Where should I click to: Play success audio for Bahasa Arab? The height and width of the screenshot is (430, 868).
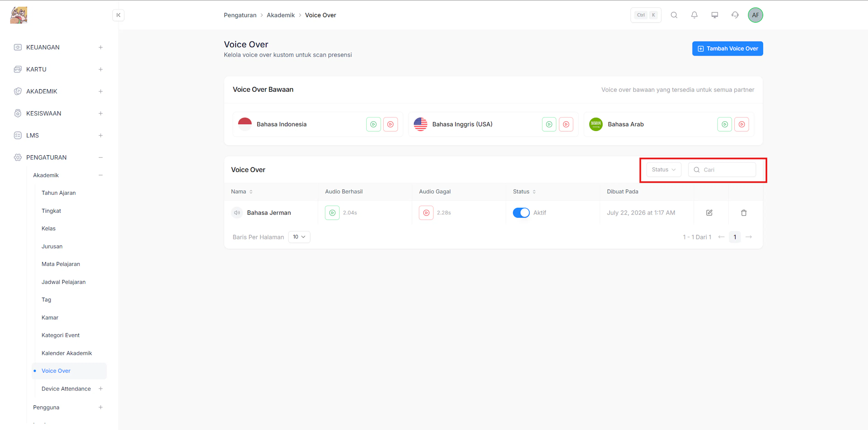click(x=724, y=124)
